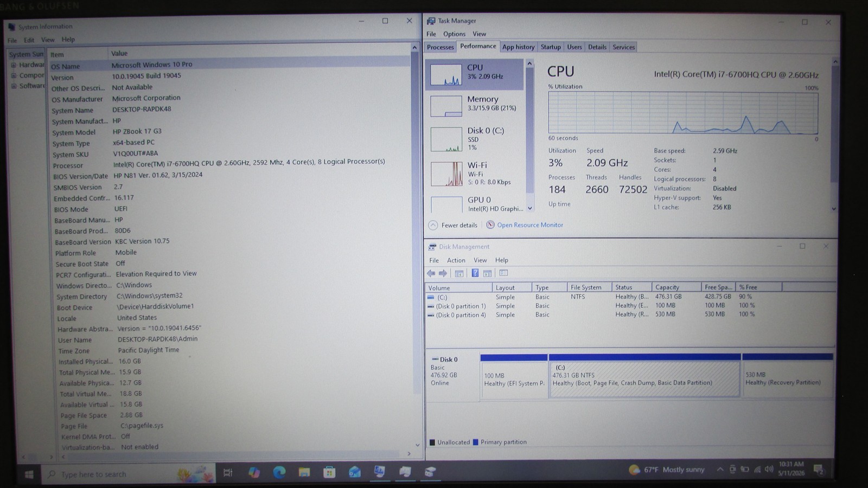Open the Details tab
The height and width of the screenshot is (488, 868).
(x=597, y=47)
